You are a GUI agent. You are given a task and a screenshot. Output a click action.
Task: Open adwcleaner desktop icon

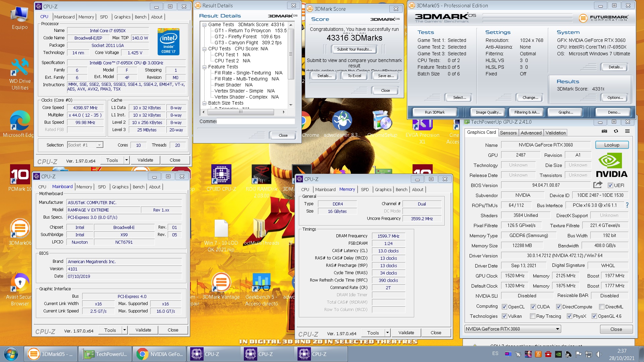click(x=342, y=124)
